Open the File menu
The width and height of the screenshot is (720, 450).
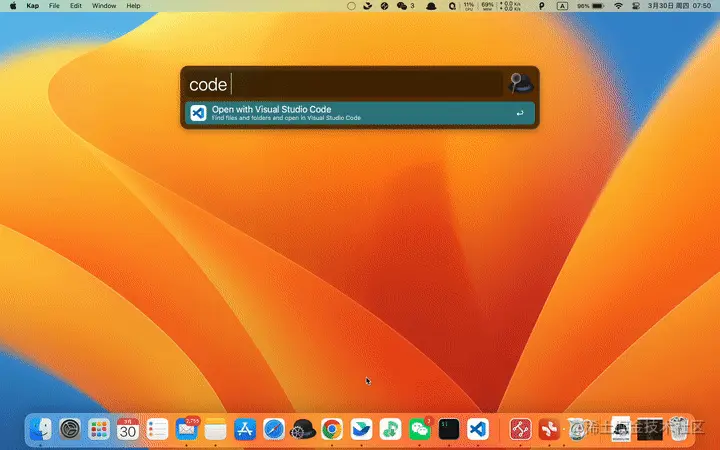point(54,6)
